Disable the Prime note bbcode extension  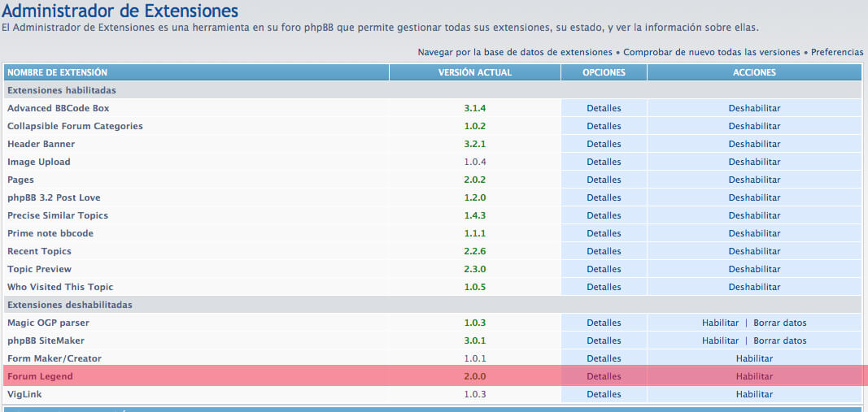tap(754, 233)
